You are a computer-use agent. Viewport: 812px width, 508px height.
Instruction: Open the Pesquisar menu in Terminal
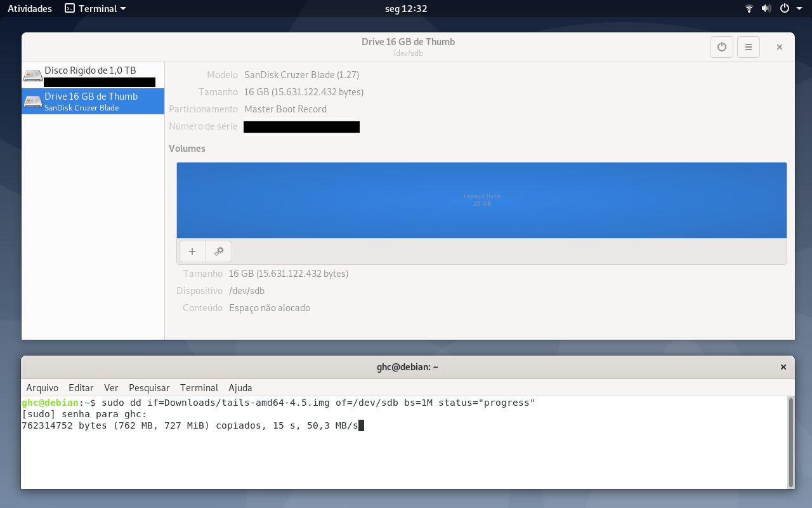coord(149,387)
